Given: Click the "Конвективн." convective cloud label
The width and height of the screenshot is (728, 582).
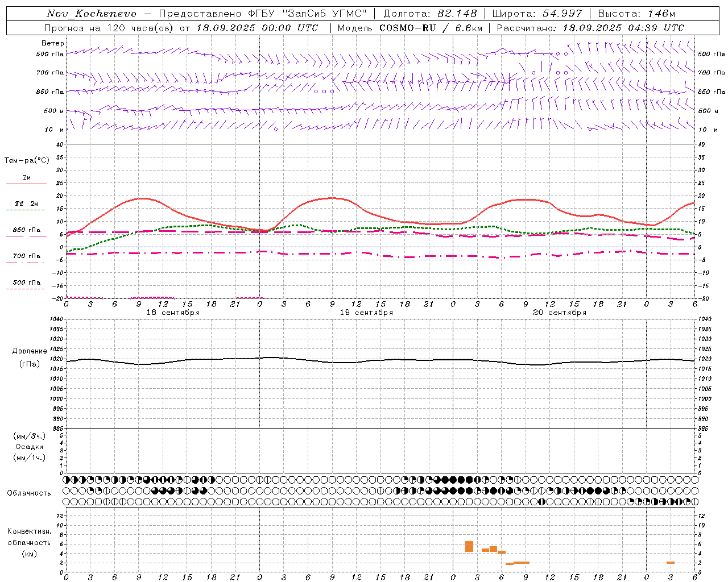Looking at the screenshot, I should click(x=30, y=531).
